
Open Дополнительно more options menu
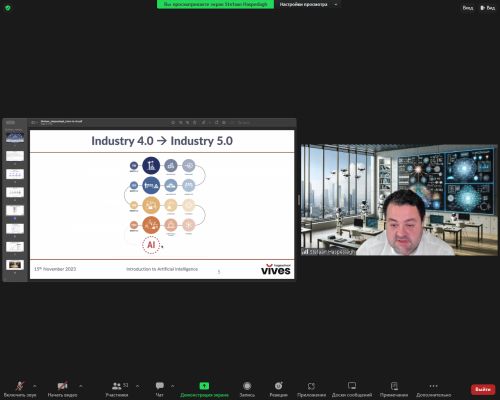pyautogui.click(x=433, y=389)
